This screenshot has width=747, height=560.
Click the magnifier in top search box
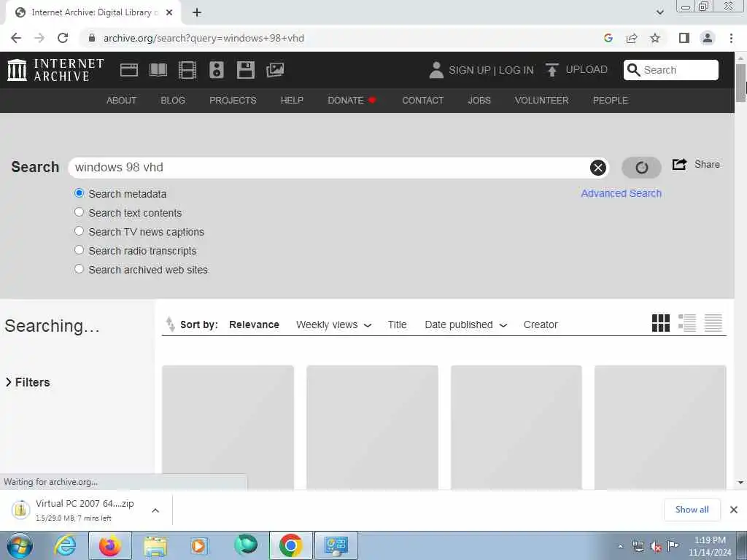click(633, 70)
